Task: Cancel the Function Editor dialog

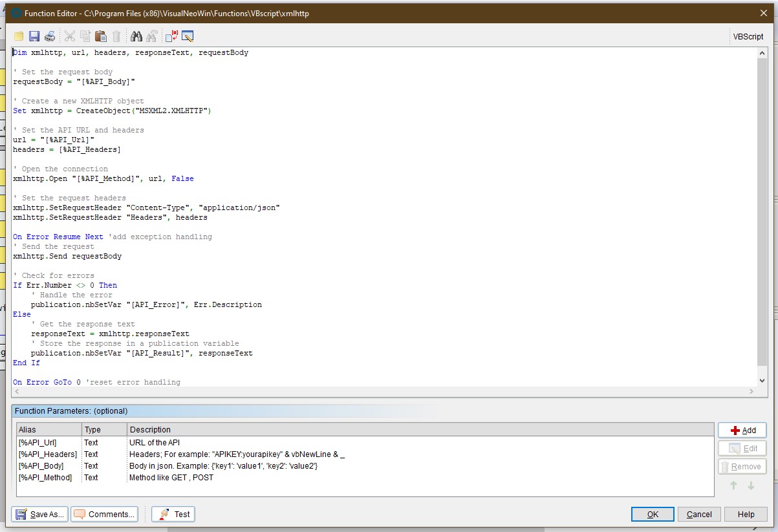Action: [699, 514]
